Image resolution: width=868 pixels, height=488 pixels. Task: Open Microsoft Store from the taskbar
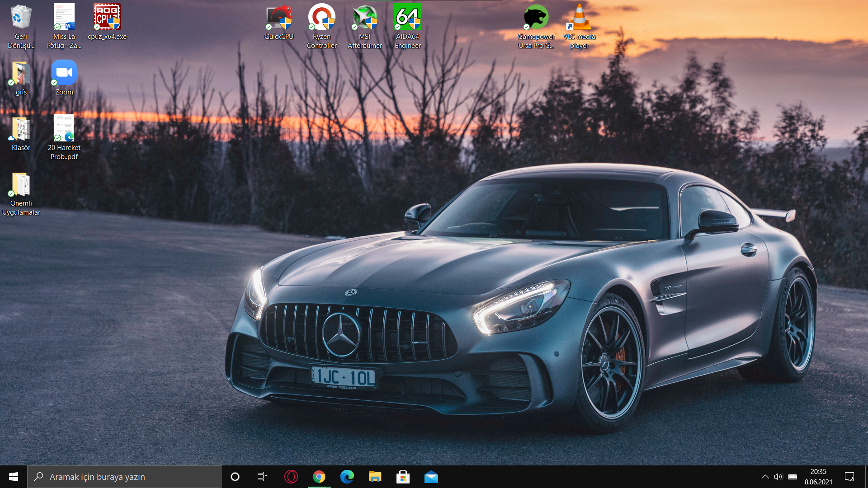click(403, 477)
